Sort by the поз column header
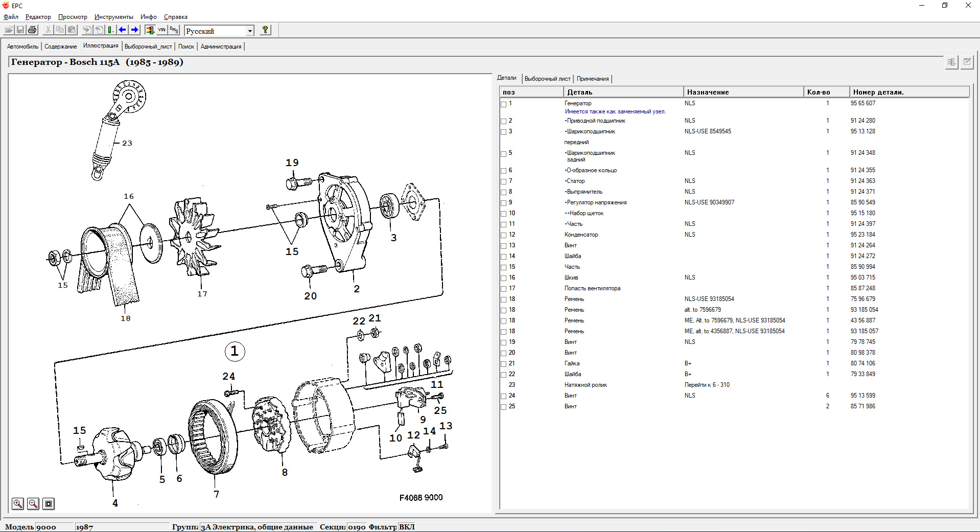Screen dimensions: 980x532 (x=531, y=92)
